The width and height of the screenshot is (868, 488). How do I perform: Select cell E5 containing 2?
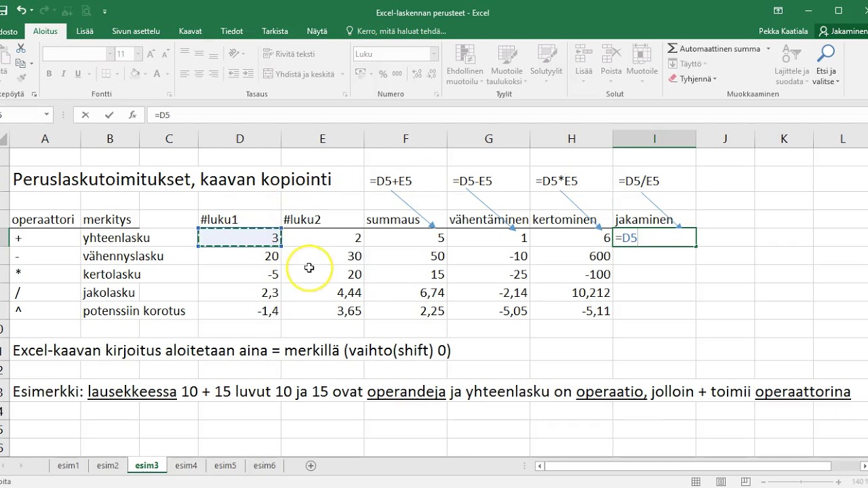322,238
